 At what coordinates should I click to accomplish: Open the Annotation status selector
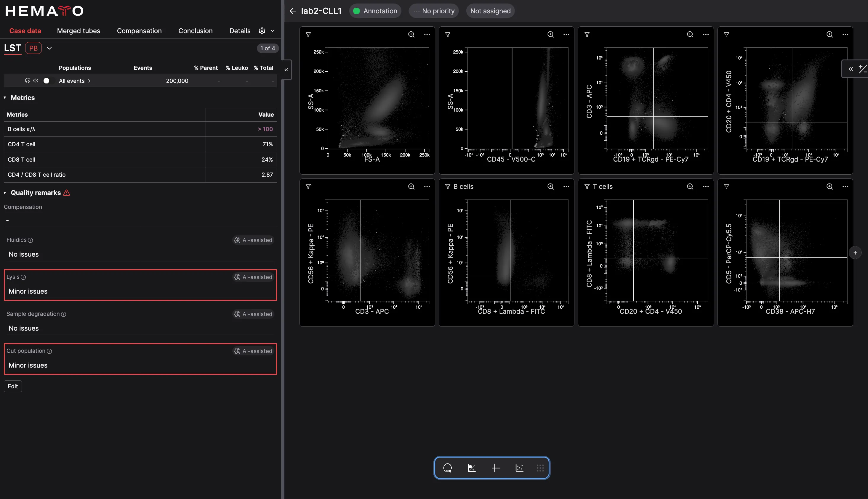point(375,11)
